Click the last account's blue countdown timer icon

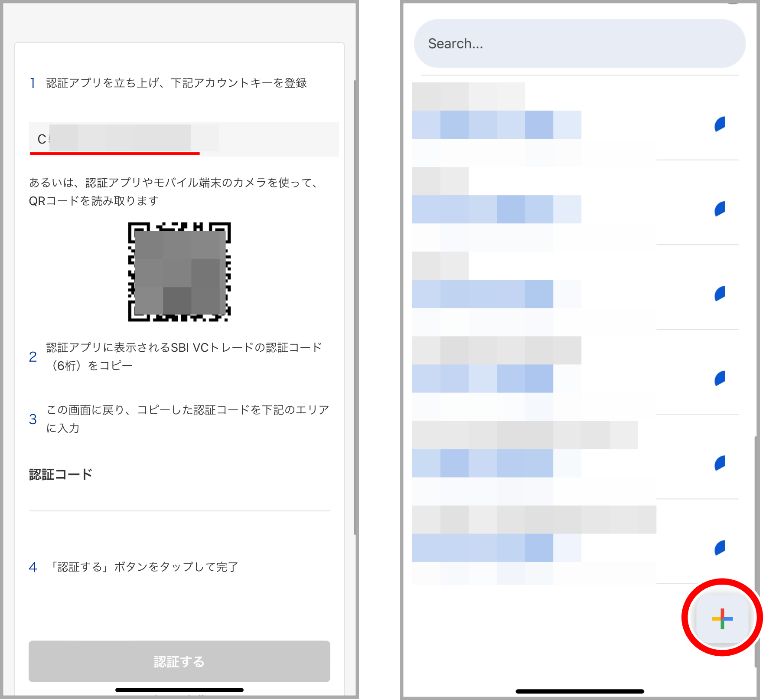pos(720,548)
